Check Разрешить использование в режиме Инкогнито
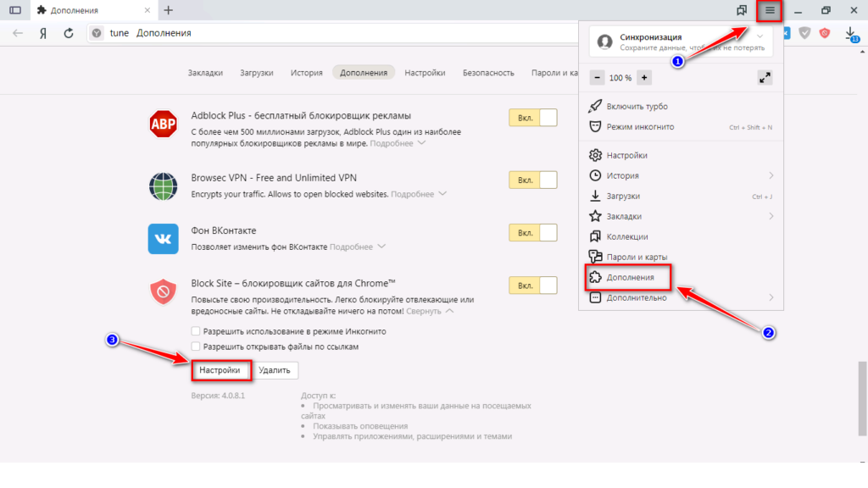The image size is (868, 488). (x=196, y=331)
